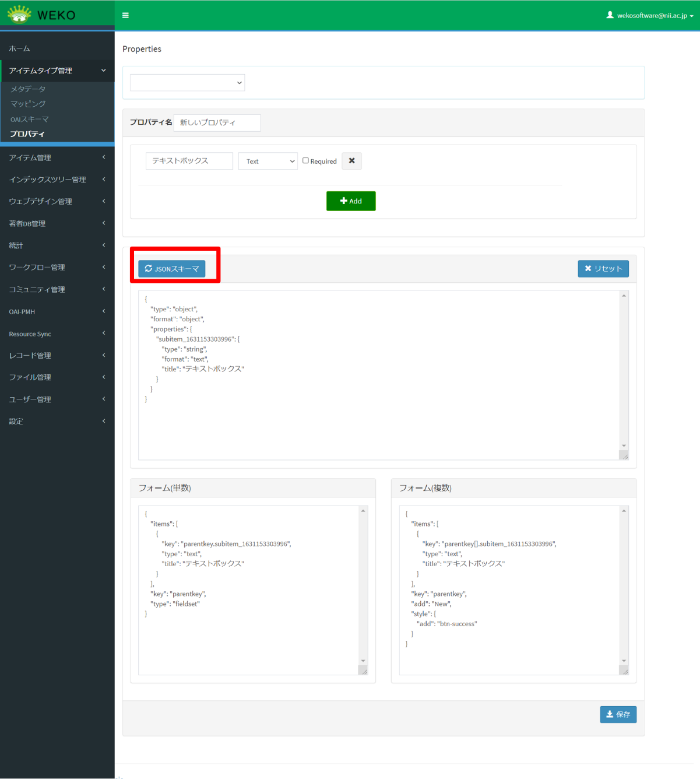
Task: Click the プロパティ名 input field
Action: (x=217, y=122)
